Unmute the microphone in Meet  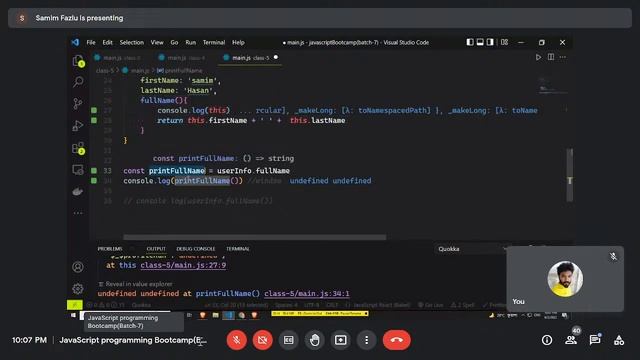(237, 340)
